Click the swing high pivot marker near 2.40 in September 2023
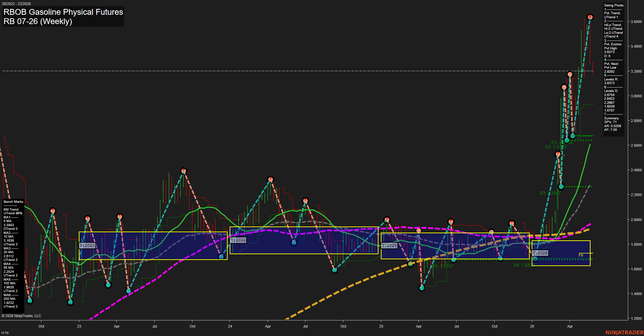This screenshot has height=336, width=644. coord(183,171)
